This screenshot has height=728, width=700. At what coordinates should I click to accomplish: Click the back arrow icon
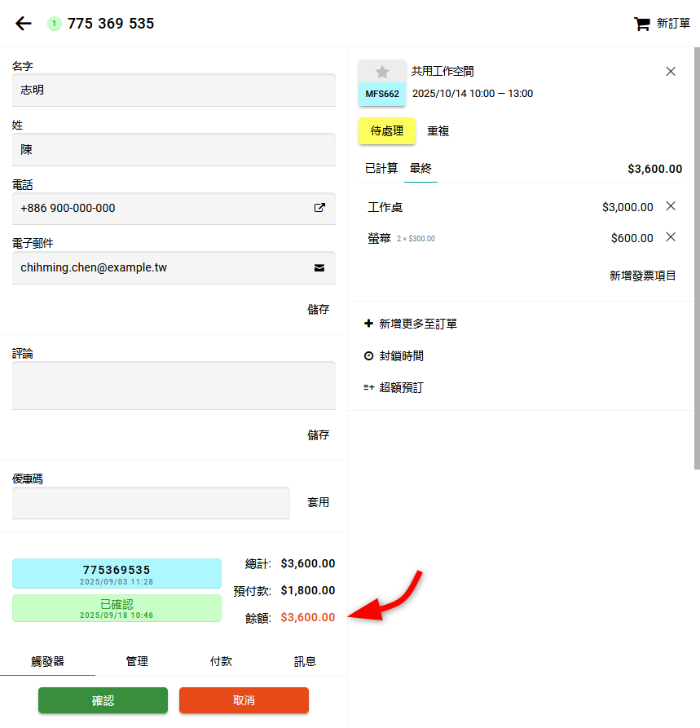(x=24, y=24)
